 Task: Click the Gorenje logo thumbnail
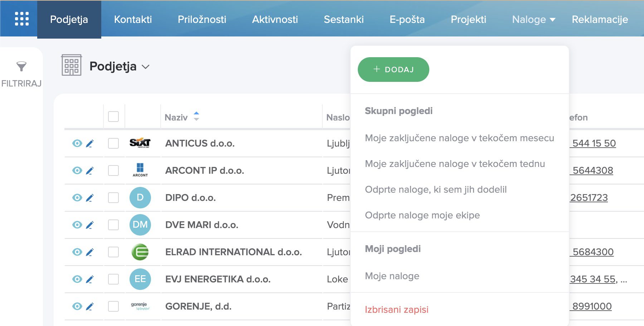click(140, 306)
